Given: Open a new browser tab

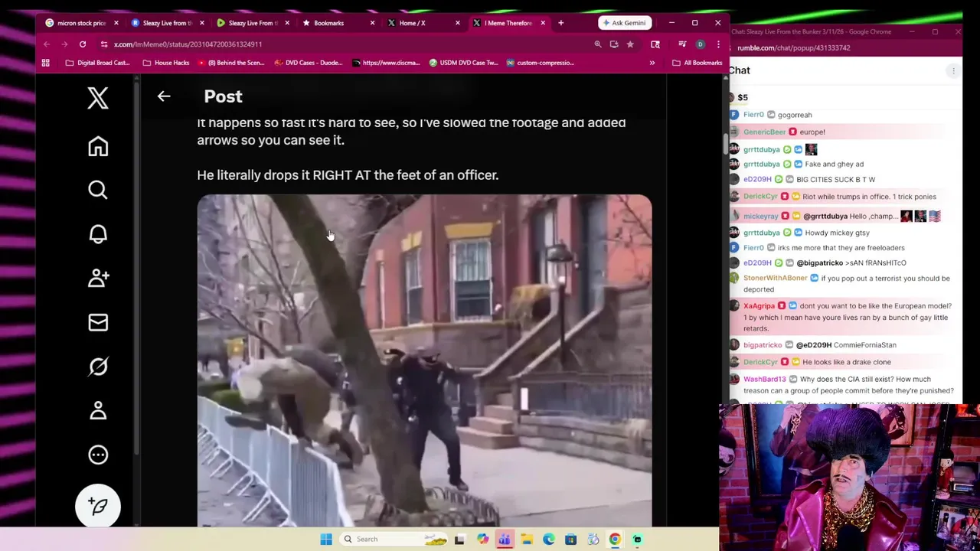Looking at the screenshot, I should (560, 23).
